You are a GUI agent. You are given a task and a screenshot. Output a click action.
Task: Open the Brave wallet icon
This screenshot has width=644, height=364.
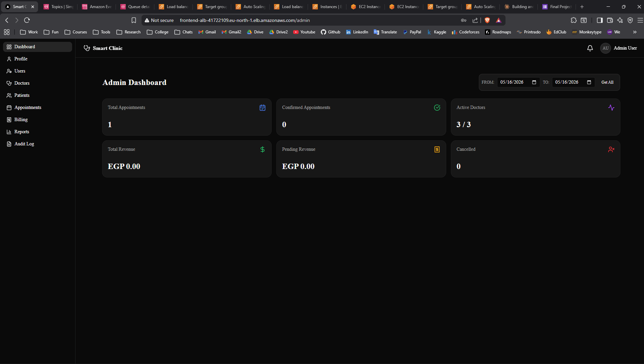click(x=610, y=20)
